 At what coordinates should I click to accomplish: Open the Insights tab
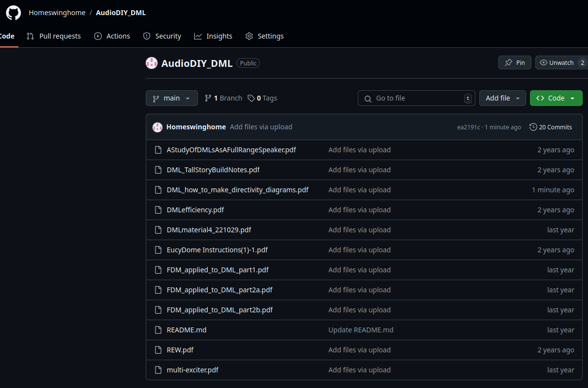[213, 36]
